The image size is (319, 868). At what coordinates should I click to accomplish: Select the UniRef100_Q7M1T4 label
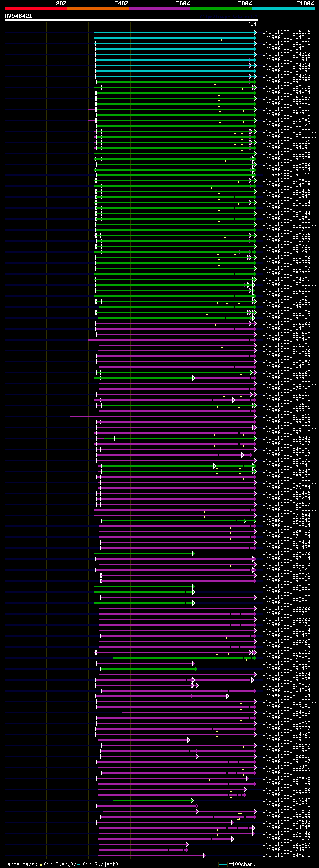pos(286,536)
